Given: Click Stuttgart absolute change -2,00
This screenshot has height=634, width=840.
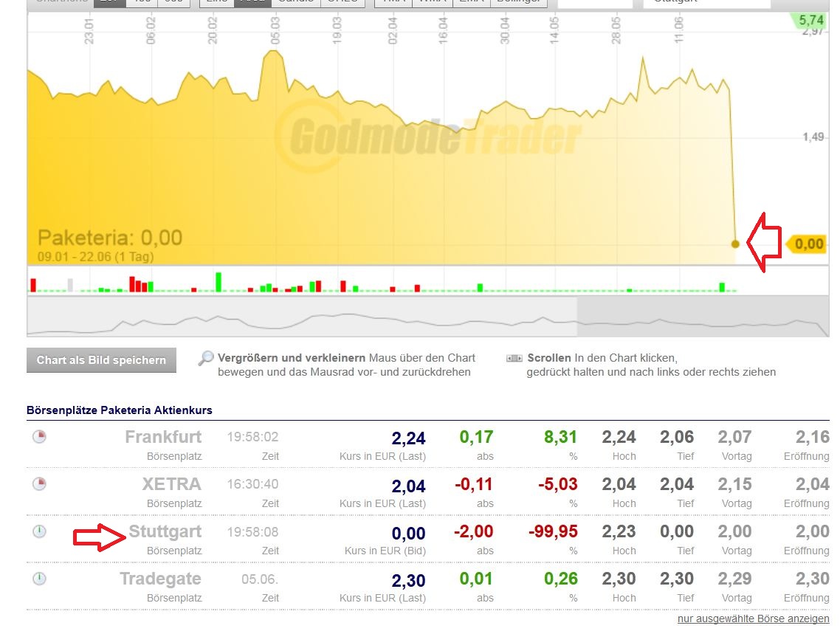Looking at the screenshot, I should click(474, 531).
